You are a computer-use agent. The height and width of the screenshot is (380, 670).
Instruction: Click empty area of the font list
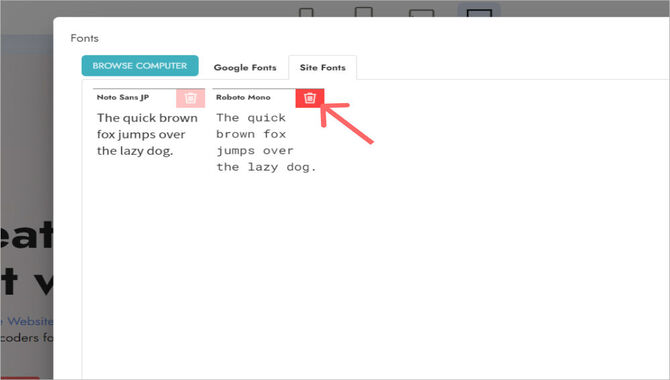[376, 265]
